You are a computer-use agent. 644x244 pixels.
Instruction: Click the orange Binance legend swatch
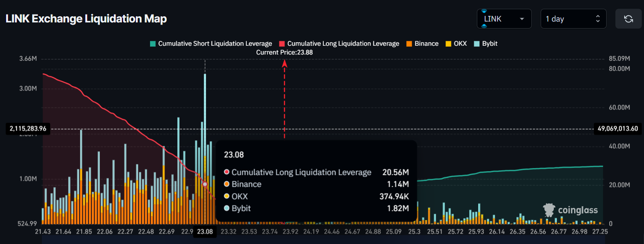point(409,44)
